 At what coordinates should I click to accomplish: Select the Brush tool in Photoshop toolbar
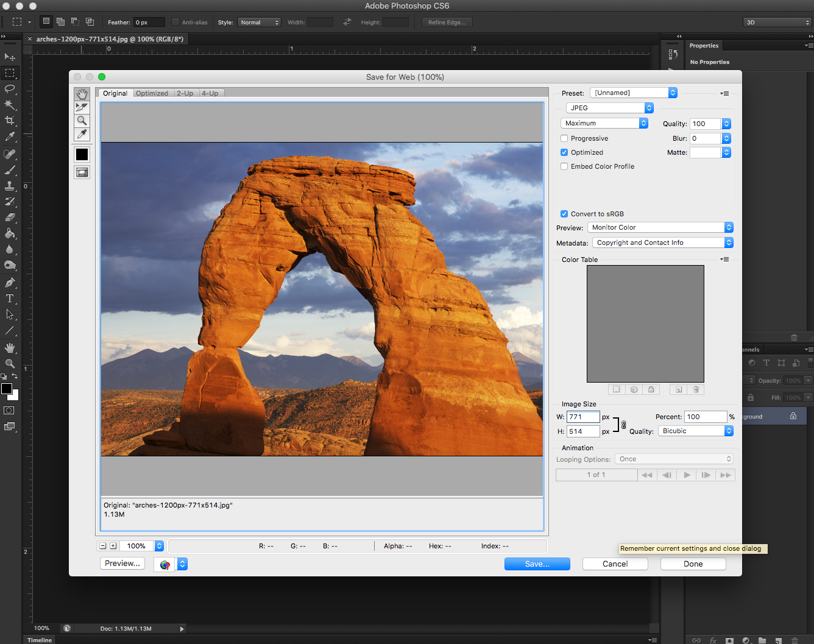pyautogui.click(x=10, y=171)
